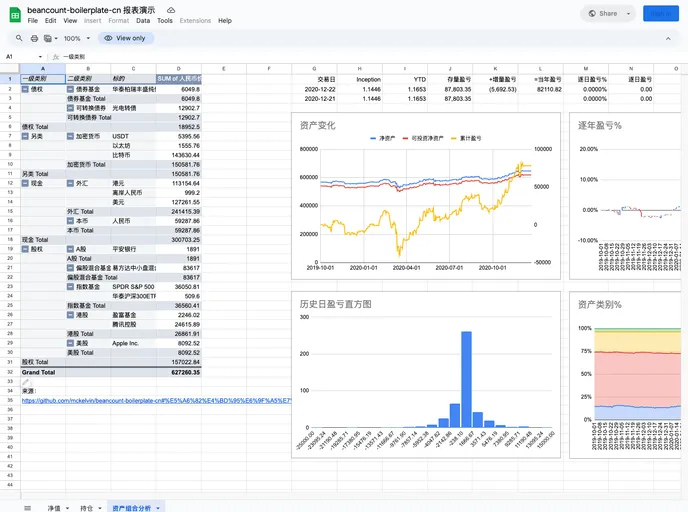
Task: Click the pivot table edit pencil icon
Action: tap(26, 382)
